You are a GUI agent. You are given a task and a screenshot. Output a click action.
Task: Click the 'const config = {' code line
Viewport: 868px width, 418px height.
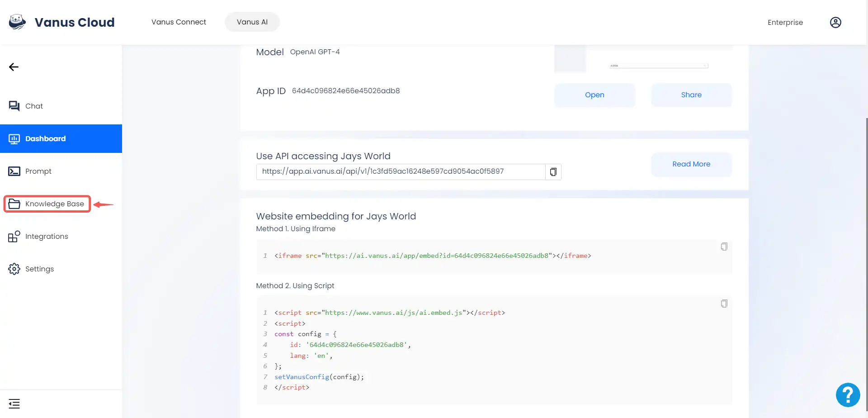(306, 334)
